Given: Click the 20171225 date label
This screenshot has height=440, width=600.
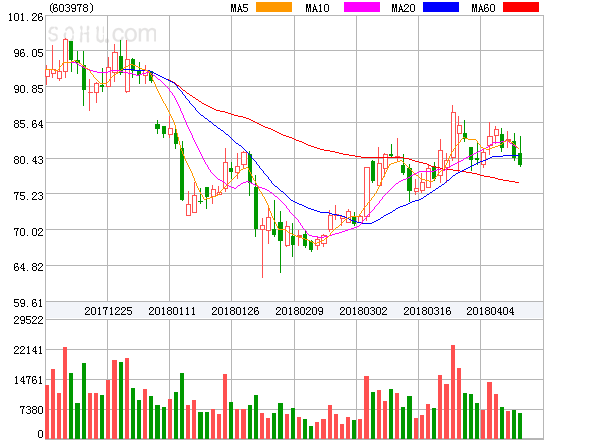Looking at the screenshot, I should pos(108,311).
